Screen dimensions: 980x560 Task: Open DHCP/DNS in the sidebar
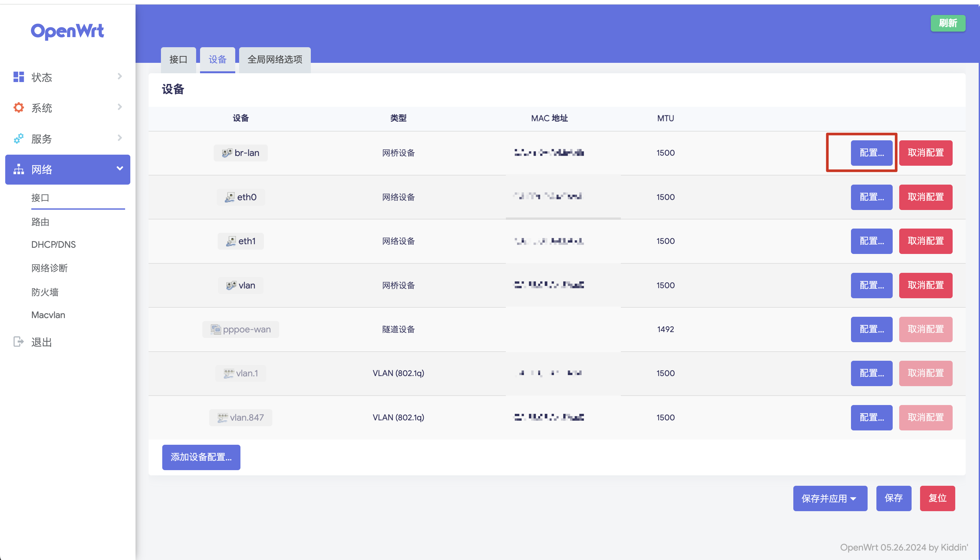[x=53, y=245]
